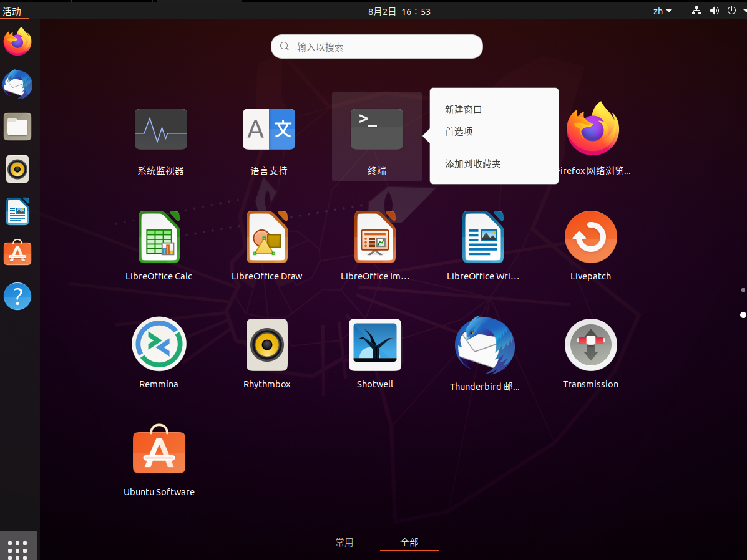Viewport: 747px width, 560px height.
Task: Click the power icon in top bar
Action: (732, 11)
